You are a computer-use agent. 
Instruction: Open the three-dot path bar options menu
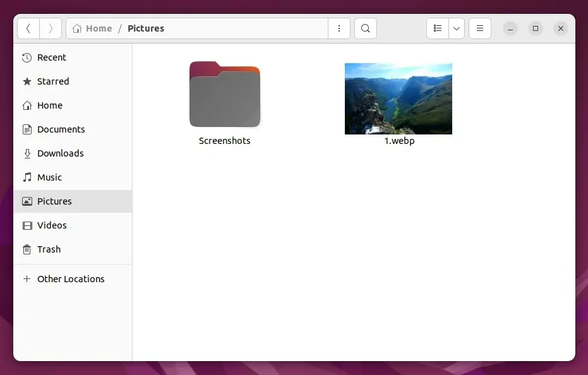(x=339, y=28)
